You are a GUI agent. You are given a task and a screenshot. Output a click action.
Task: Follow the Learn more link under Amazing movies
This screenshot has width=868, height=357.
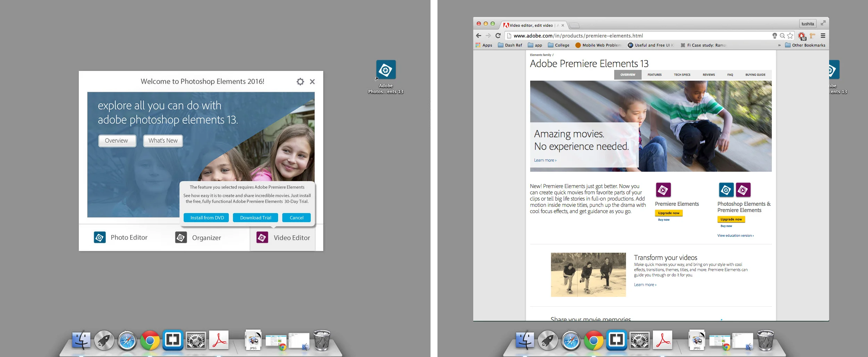pyautogui.click(x=545, y=160)
